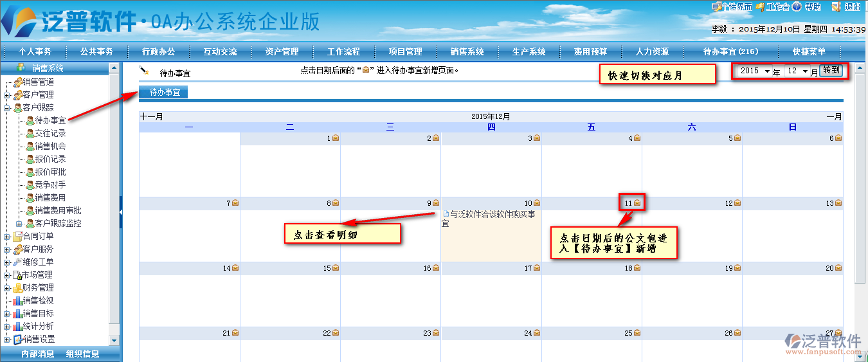Select 报价审批 in the sidebar tree
The width and height of the screenshot is (868, 362).
click(50, 172)
